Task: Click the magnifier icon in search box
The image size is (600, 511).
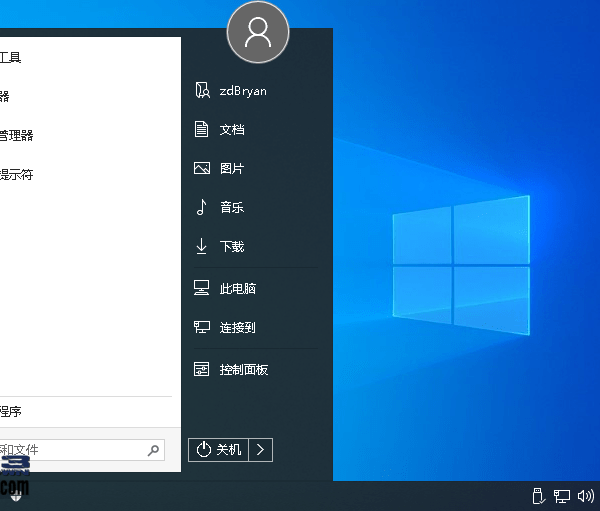Action: pyautogui.click(x=153, y=451)
